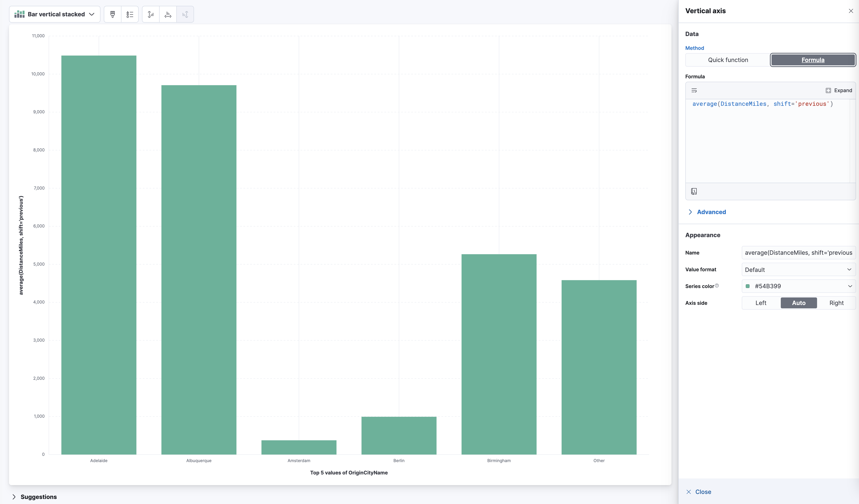Select the paintbrush visual options icon
This screenshot has width=859, height=504.
click(x=112, y=14)
